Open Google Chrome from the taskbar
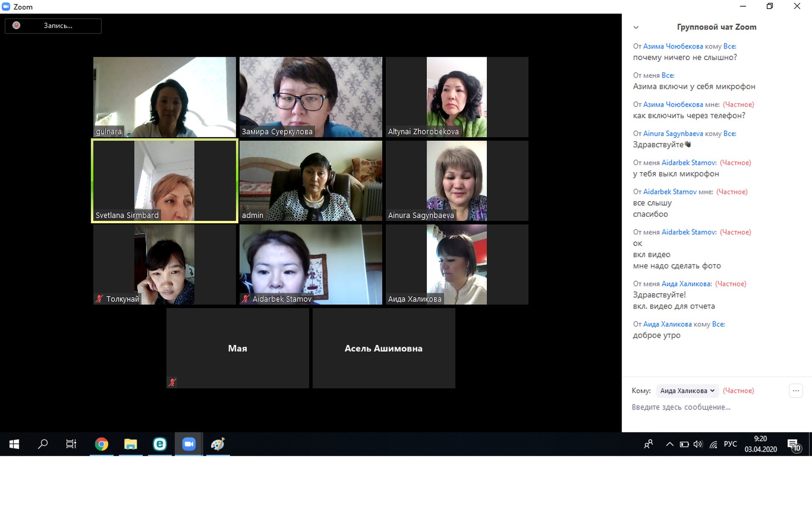Image resolution: width=812 pixels, height=513 pixels. 101,444
